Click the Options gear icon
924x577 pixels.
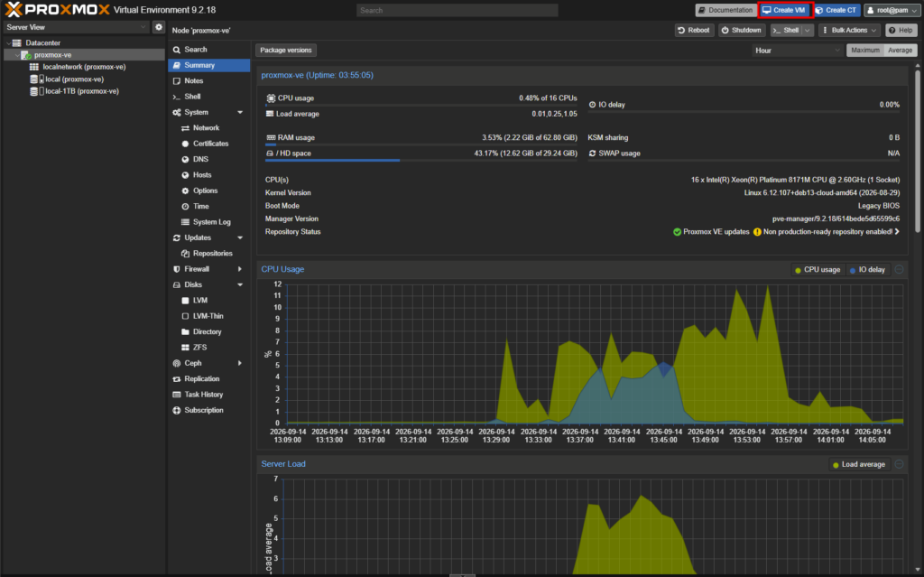point(186,191)
